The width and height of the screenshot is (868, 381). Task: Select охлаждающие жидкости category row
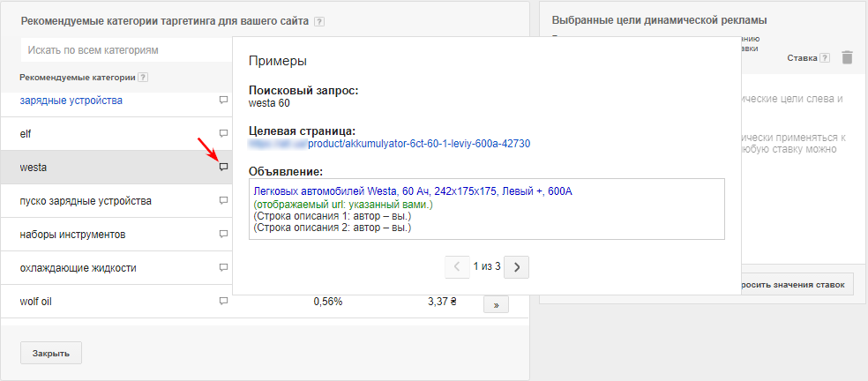pyautogui.click(x=116, y=267)
